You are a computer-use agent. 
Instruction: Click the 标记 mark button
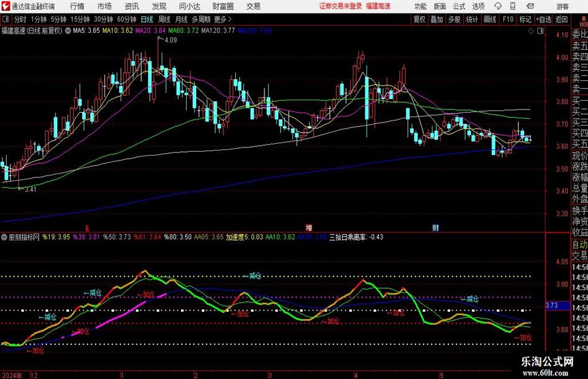(525, 19)
